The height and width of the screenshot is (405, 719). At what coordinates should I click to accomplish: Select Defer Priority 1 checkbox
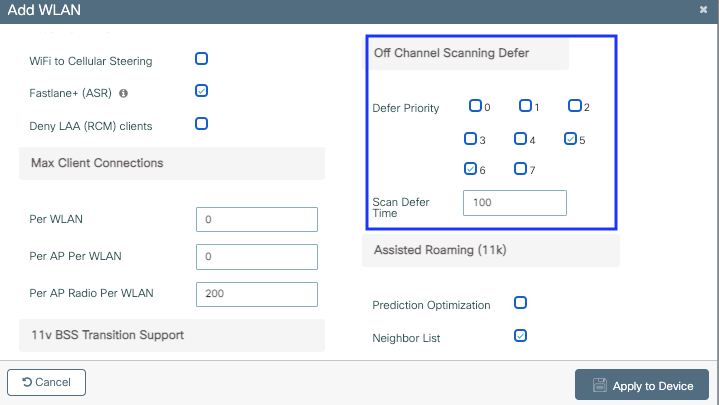[x=524, y=106]
